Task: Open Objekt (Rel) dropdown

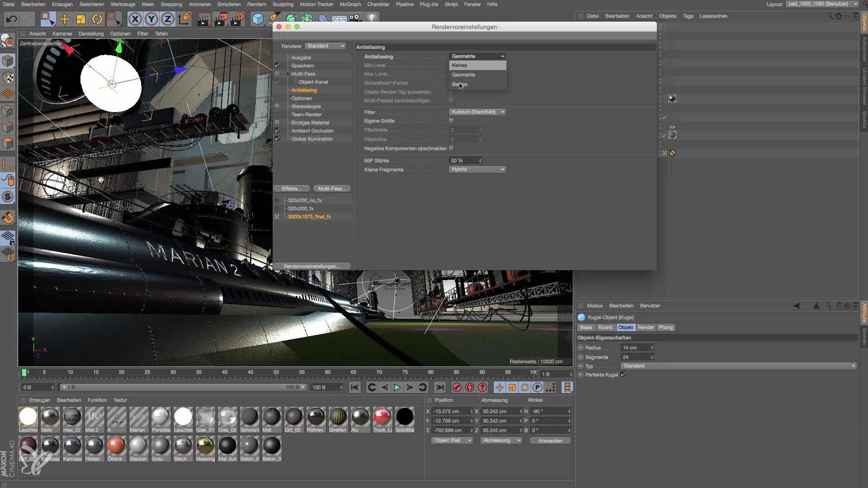Action: click(451, 441)
